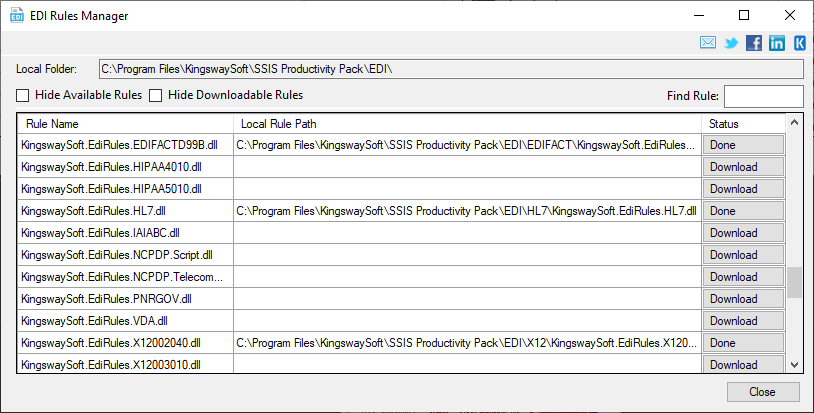Sort by Rule Name column header
Image resolution: width=814 pixels, height=413 pixels.
(x=125, y=124)
